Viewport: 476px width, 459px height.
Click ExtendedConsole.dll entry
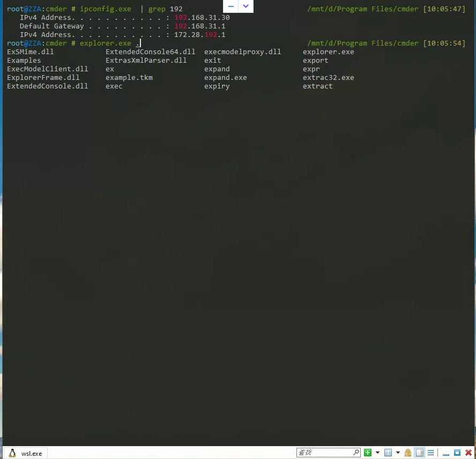point(48,86)
